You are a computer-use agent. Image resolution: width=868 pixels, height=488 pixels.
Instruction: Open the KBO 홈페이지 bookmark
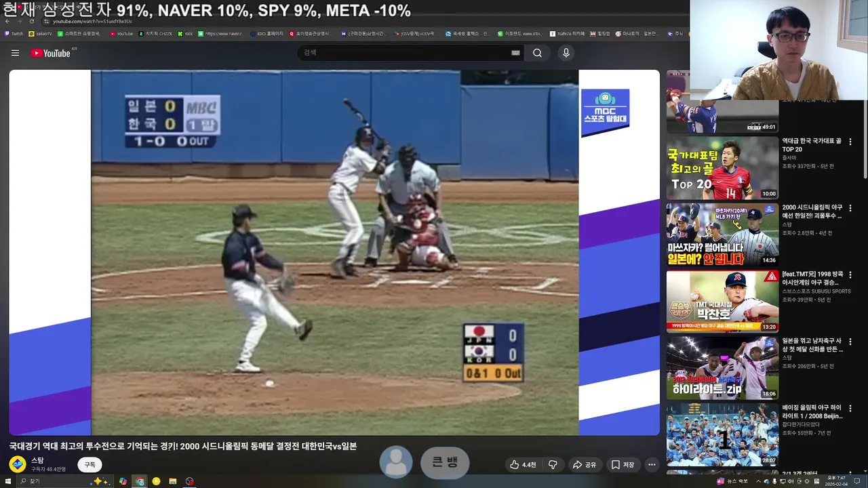[x=267, y=33]
